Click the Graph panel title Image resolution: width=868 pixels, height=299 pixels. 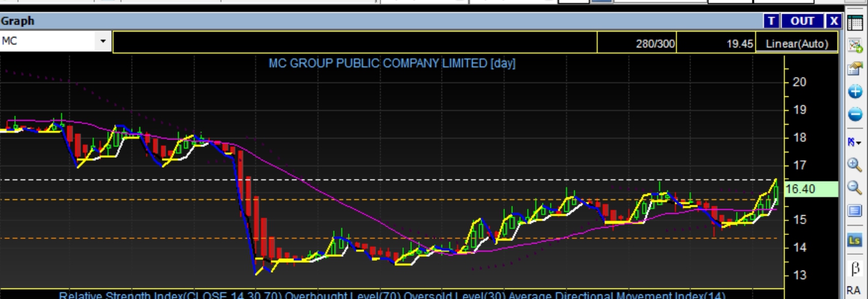(18, 21)
